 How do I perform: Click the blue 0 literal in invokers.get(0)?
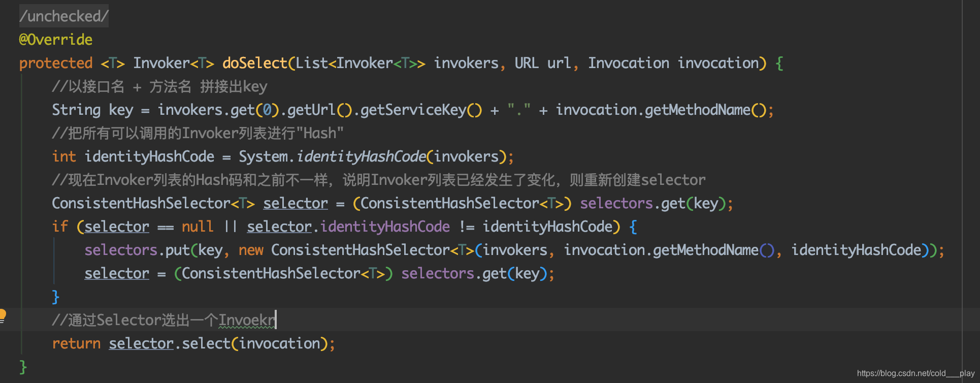(267, 110)
